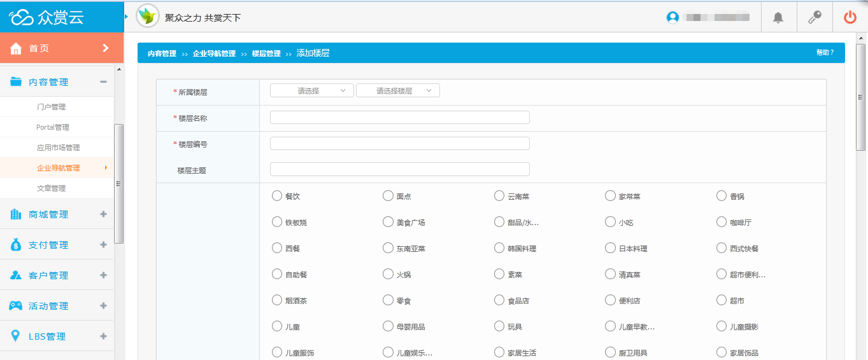
Task: Open 文章管理 in the sidebar
Action: 51,188
